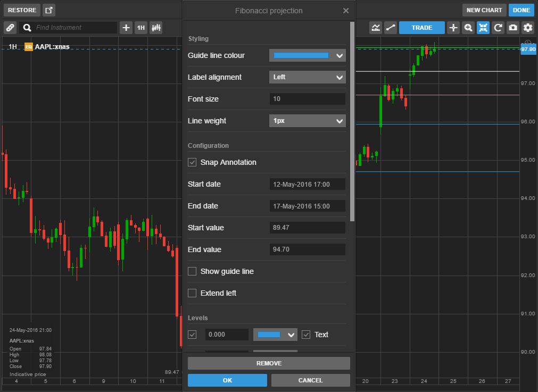538x392 pixels.
Task: Click the link chart icon
Action: [10, 28]
